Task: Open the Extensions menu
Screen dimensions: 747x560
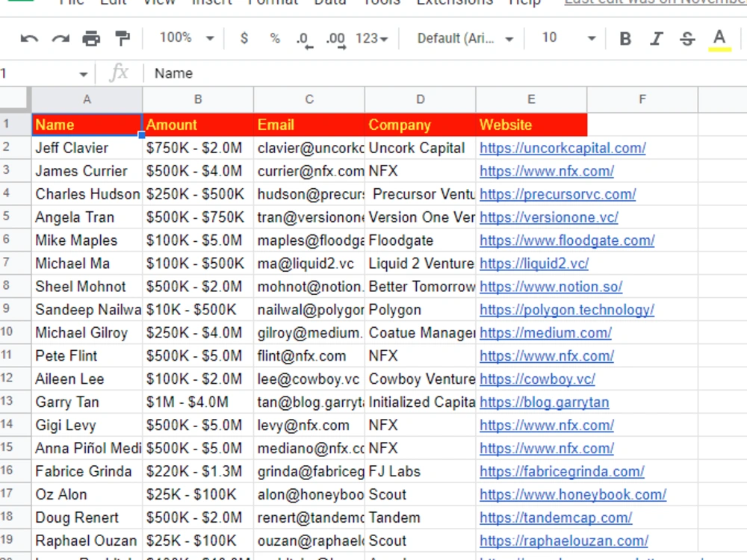Action: tap(454, 4)
